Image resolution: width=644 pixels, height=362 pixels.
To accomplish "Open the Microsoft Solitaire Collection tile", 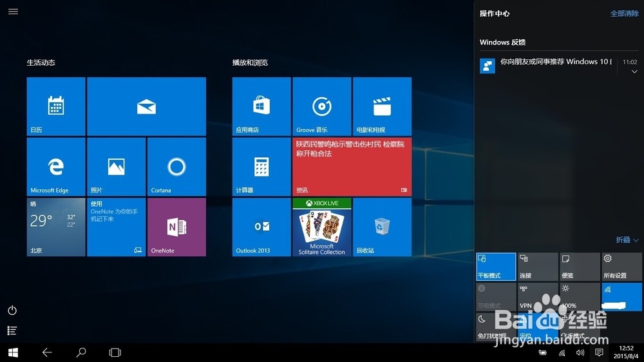I will point(322,227).
